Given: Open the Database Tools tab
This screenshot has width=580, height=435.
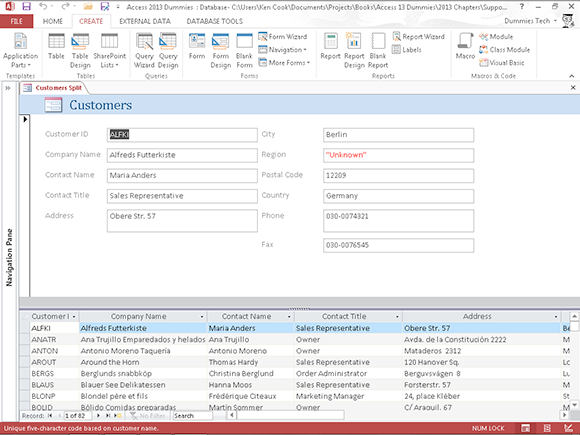Looking at the screenshot, I should click(215, 21).
